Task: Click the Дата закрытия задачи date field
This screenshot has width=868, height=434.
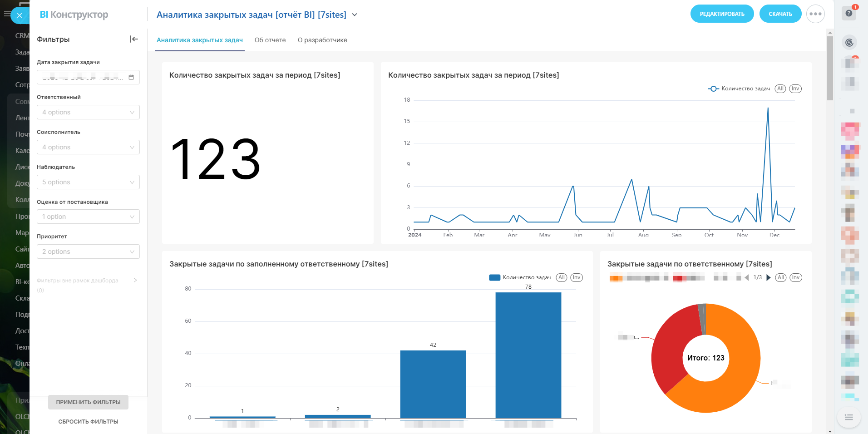Action: [83, 77]
